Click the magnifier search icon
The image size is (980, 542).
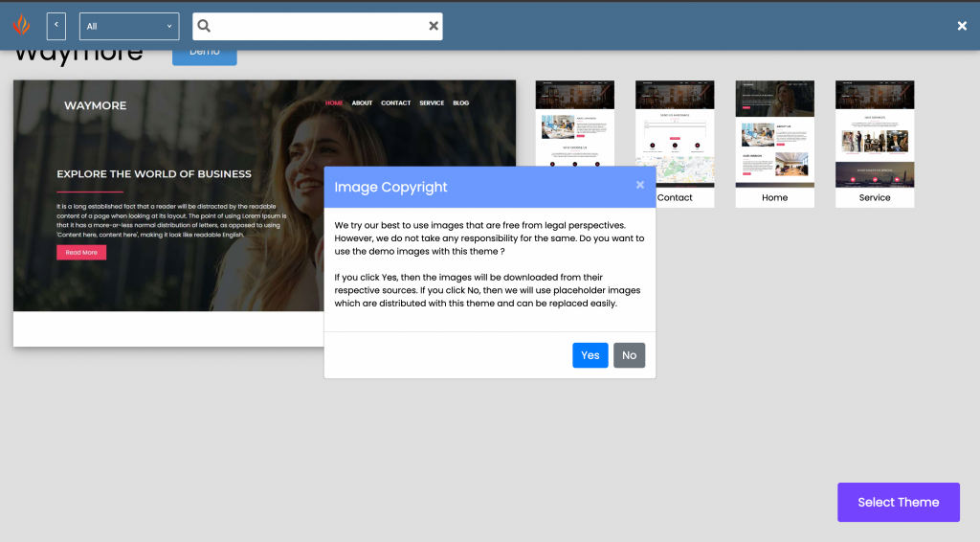click(x=204, y=26)
